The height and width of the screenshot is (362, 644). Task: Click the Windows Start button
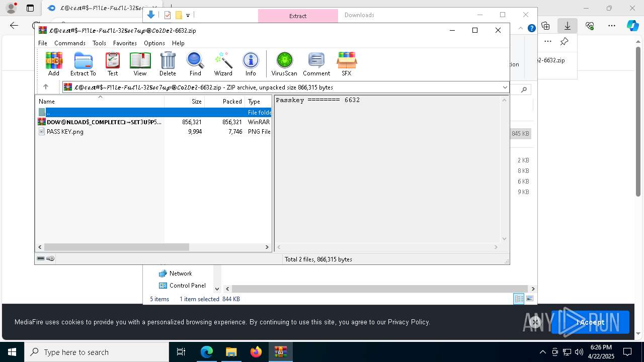click(x=12, y=352)
